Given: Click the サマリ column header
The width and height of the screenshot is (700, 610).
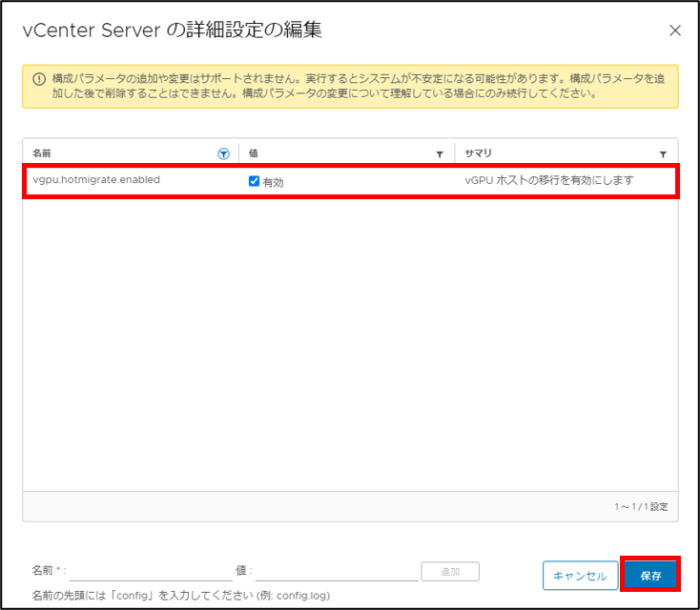Looking at the screenshot, I should (478, 153).
